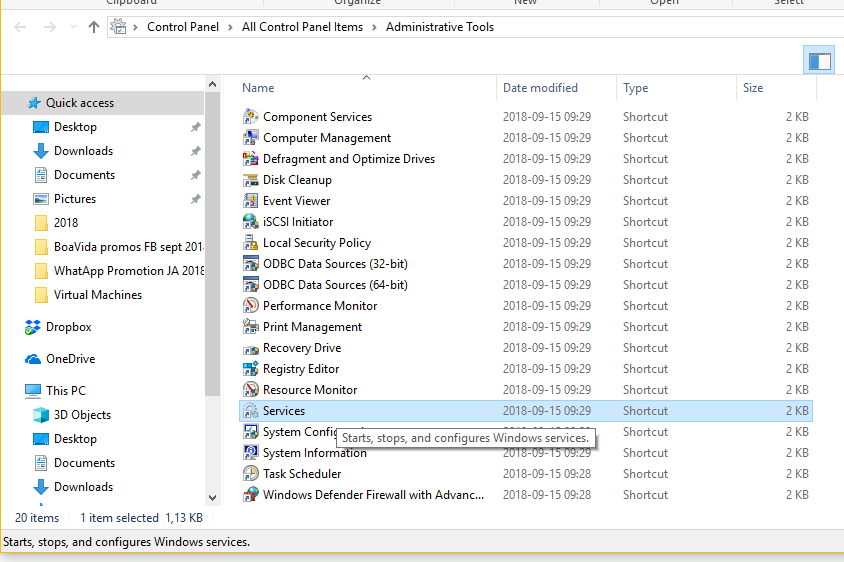Select the iSCSI Initiator icon
Screen dimensions: 844x562
tap(250, 222)
